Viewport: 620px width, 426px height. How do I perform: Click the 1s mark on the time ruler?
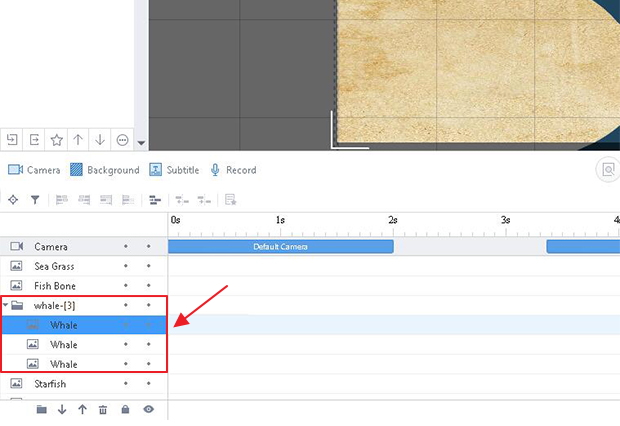(280, 220)
